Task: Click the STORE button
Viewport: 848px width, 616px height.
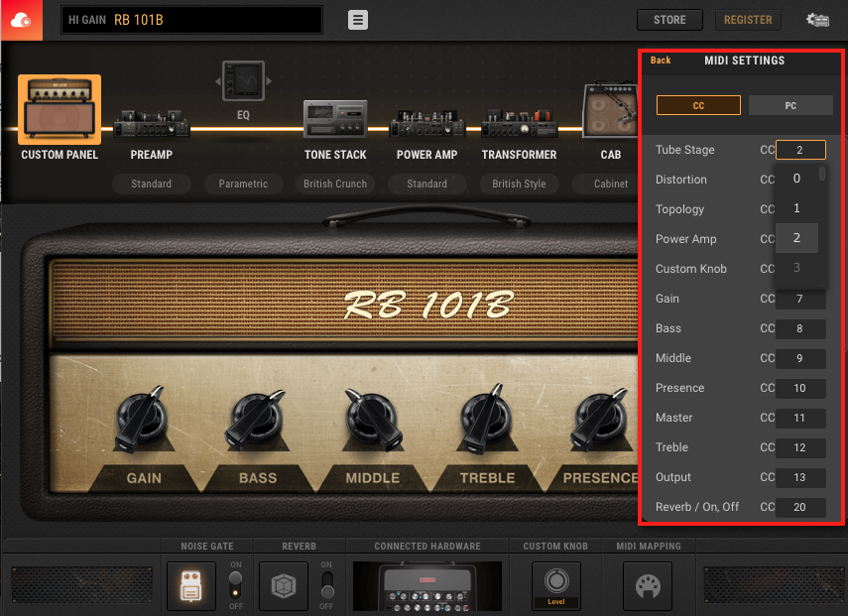Action: (x=669, y=20)
